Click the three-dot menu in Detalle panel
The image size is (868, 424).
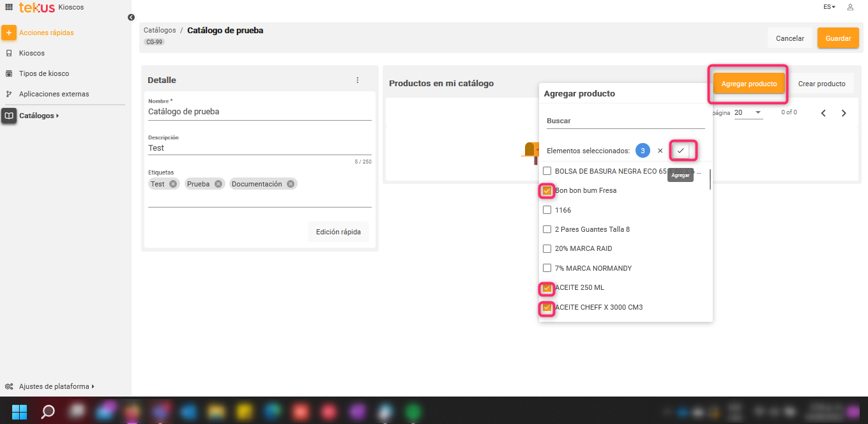pos(357,80)
